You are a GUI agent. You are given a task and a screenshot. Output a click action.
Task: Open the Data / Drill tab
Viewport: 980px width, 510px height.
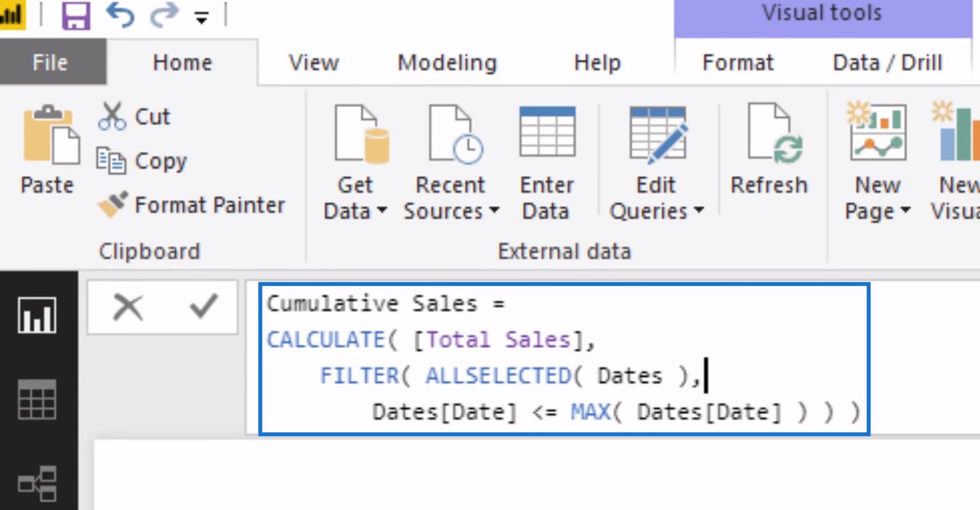tap(887, 62)
